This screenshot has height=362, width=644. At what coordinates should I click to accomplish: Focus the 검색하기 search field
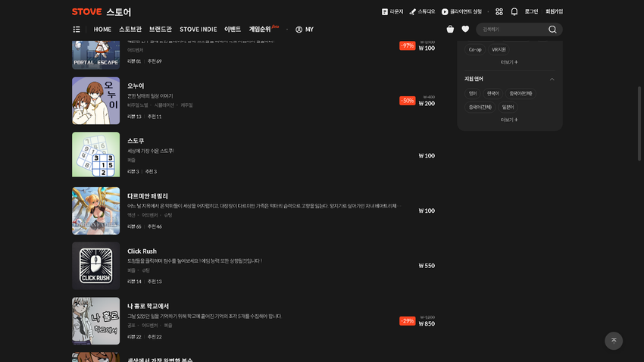pos(514,30)
